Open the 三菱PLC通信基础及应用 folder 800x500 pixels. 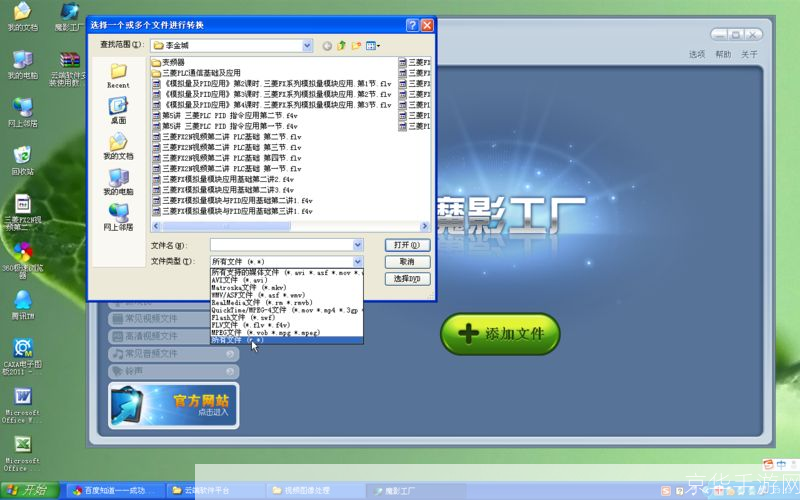coord(196,73)
